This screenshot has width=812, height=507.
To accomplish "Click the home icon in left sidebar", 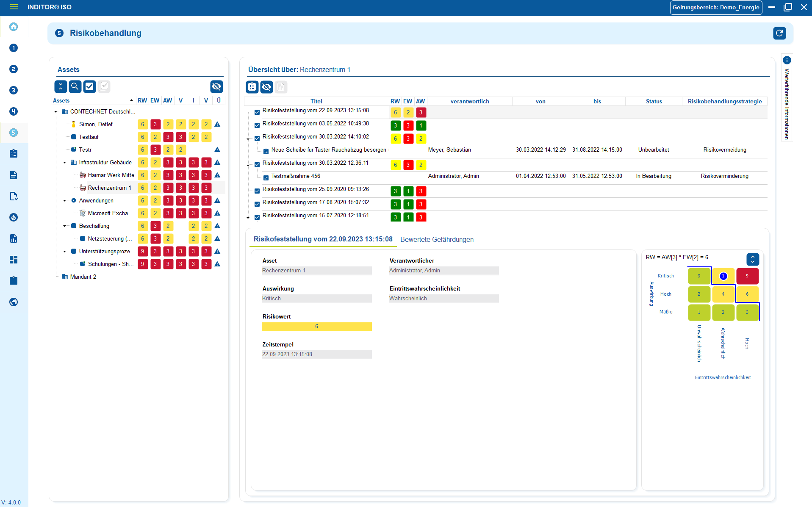I will click(14, 27).
